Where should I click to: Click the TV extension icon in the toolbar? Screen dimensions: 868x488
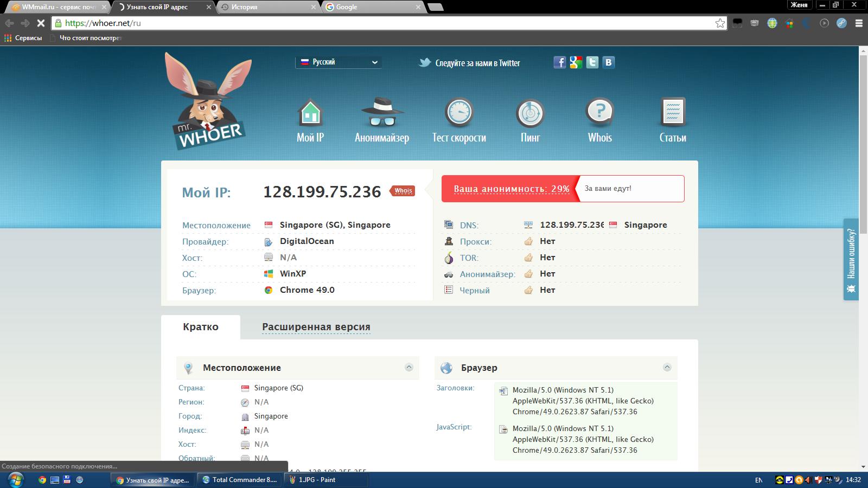[755, 23]
